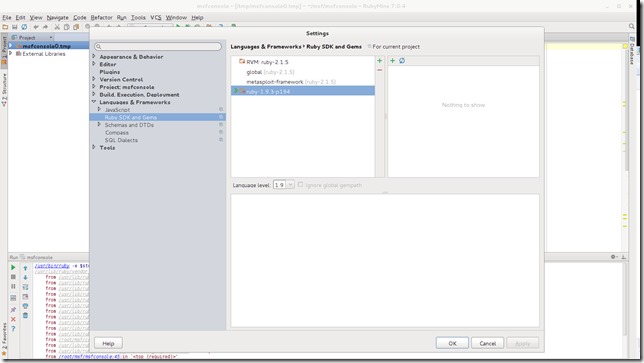Add a new Ruby SDK with plus
644x363 pixels.
coord(380,61)
